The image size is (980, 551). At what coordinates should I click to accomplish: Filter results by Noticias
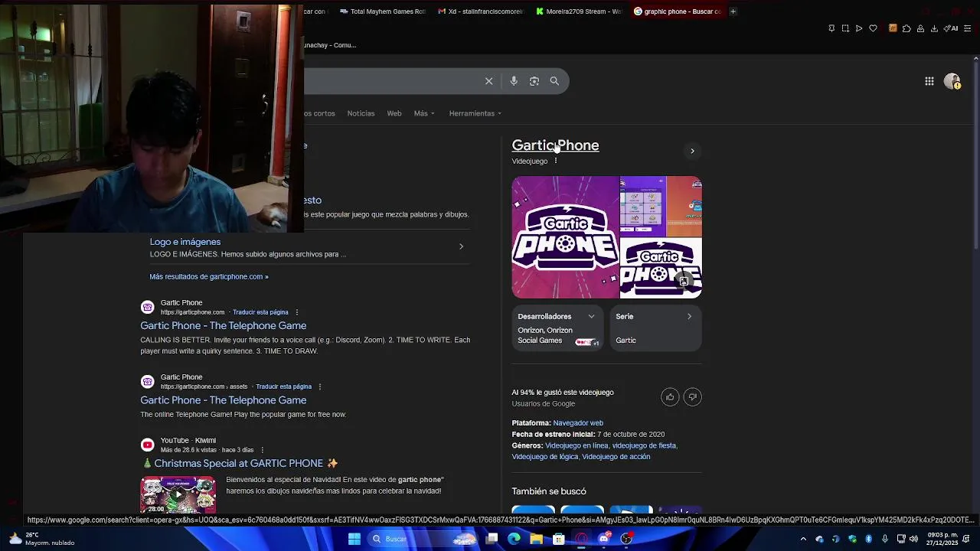click(x=361, y=113)
